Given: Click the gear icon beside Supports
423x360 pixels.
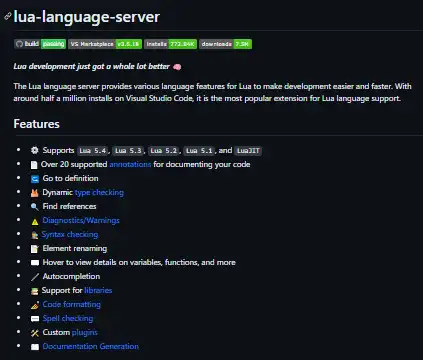Looking at the screenshot, I should (x=35, y=150).
